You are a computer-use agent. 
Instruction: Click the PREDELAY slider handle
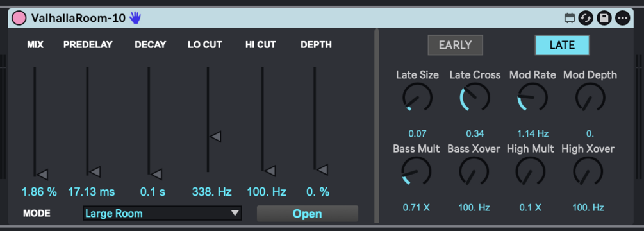tap(95, 172)
